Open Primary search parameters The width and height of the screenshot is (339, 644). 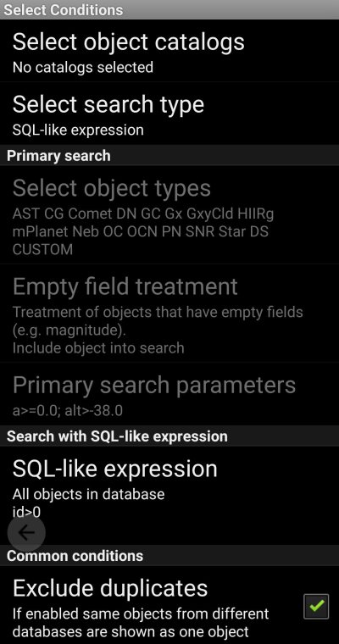point(169,394)
